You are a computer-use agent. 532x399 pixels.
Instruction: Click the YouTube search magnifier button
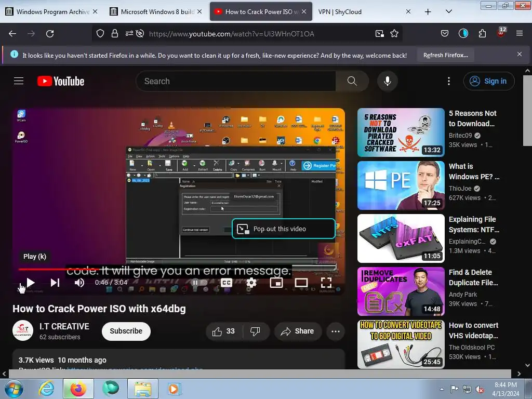point(352,81)
